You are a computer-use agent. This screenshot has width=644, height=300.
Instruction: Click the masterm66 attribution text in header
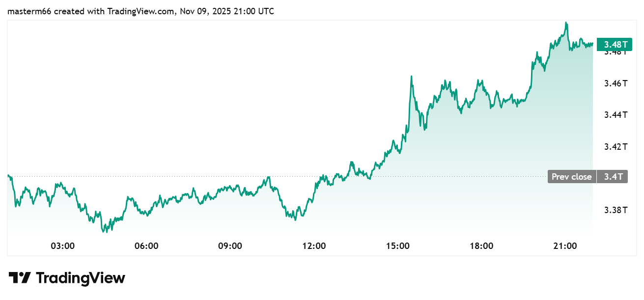[29, 11]
